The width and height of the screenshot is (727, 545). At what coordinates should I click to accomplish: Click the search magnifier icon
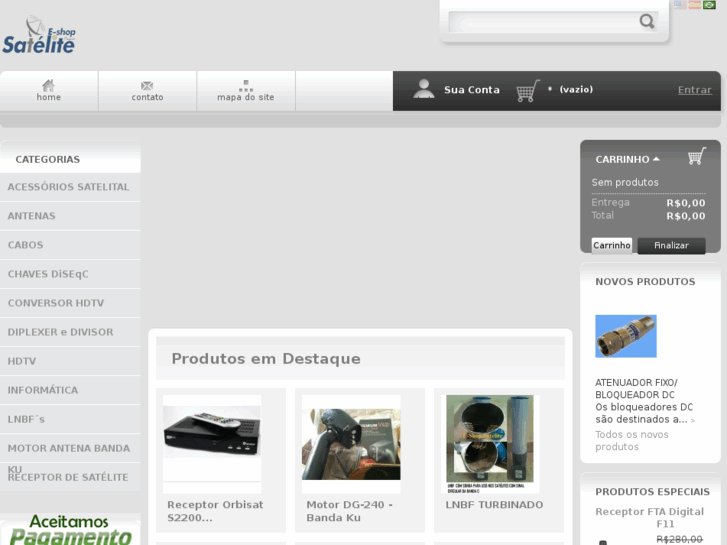click(647, 21)
